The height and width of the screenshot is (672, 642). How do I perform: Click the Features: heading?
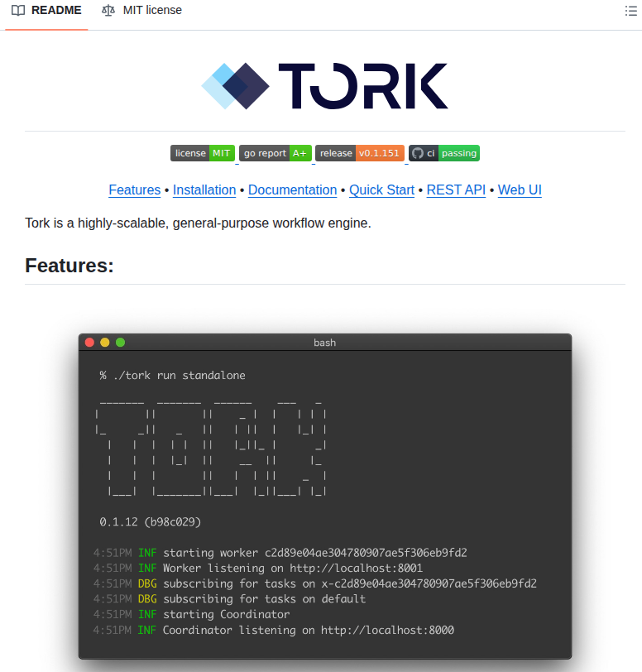coord(69,266)
